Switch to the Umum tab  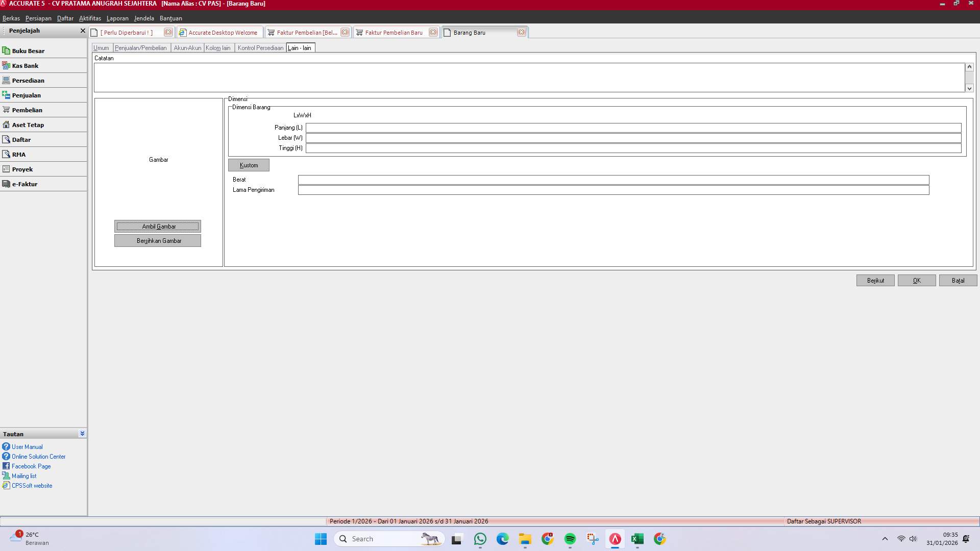[101, 47]
